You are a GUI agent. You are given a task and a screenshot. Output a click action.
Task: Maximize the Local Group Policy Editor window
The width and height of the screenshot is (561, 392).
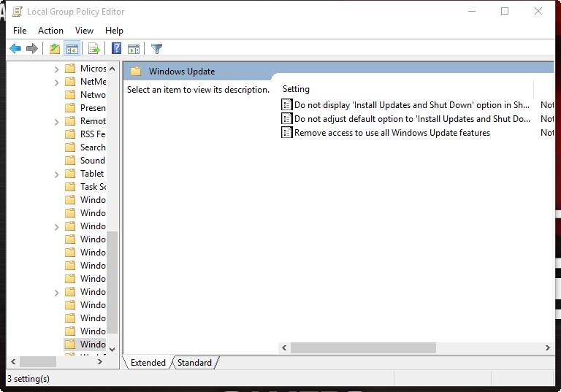click(505, 11)
